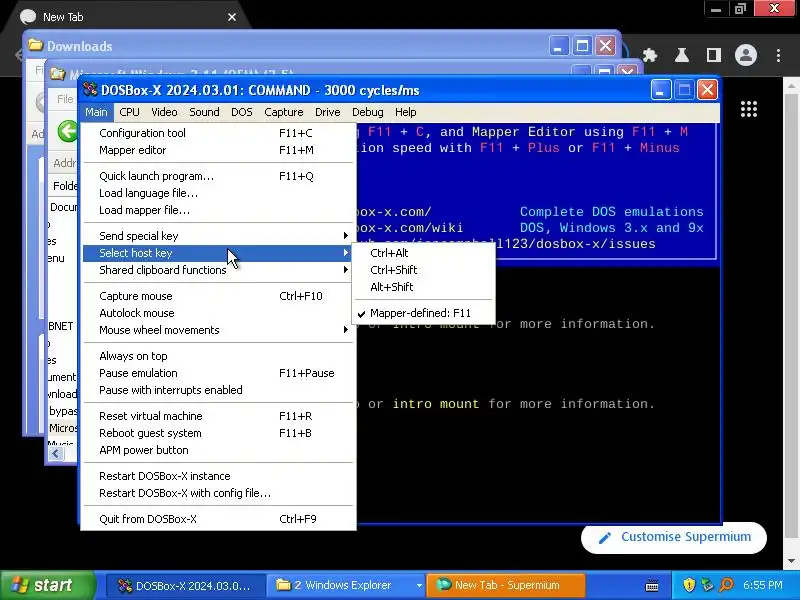This screenshot has width=800, height=600.
Task: Open the DOS menu
Action: 242,112
